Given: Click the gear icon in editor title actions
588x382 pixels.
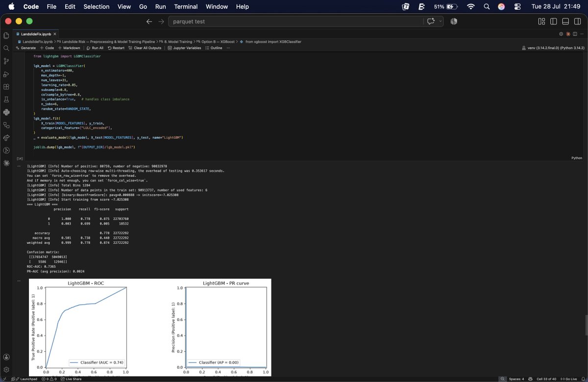Looking at the screenshot, I should (x=562, y=34).
